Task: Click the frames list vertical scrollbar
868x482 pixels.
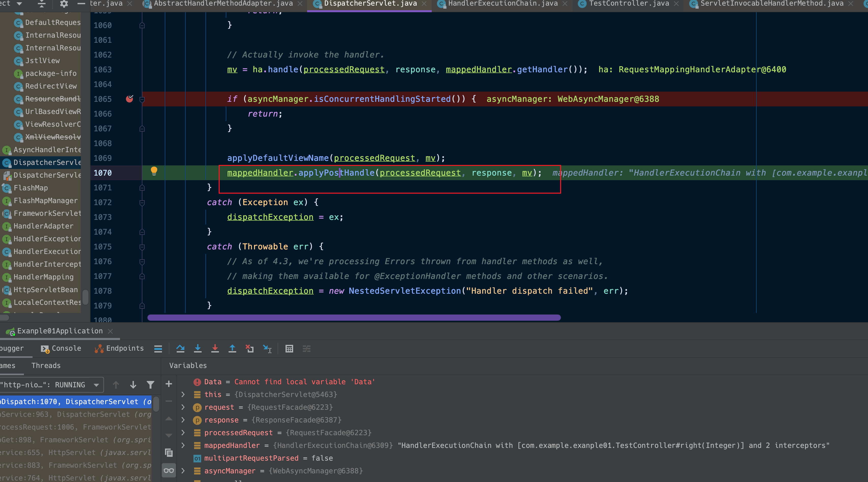Action: click(x=156, y=404)
